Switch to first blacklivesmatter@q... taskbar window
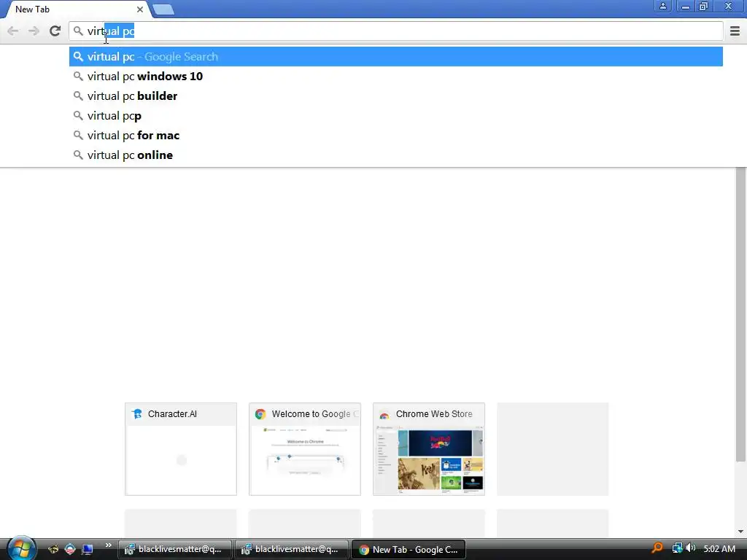Screen dimensions: 747x560 175,549
